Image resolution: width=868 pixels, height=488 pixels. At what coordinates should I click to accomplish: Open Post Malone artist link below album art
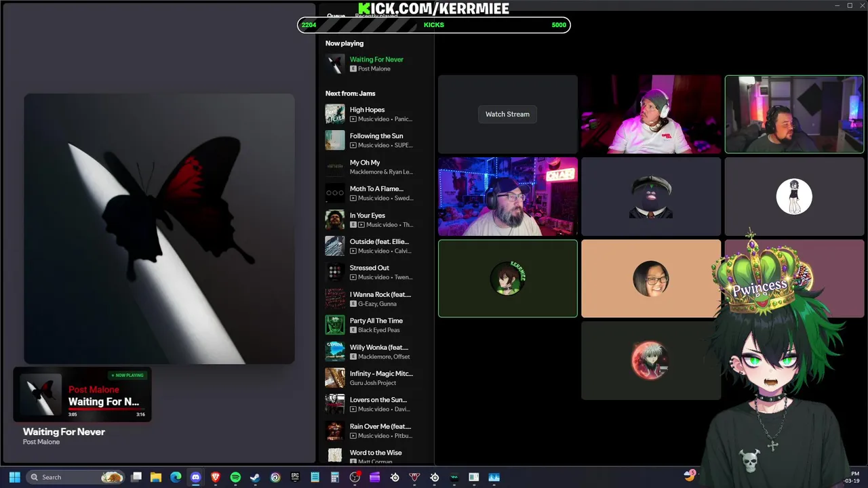41,442
